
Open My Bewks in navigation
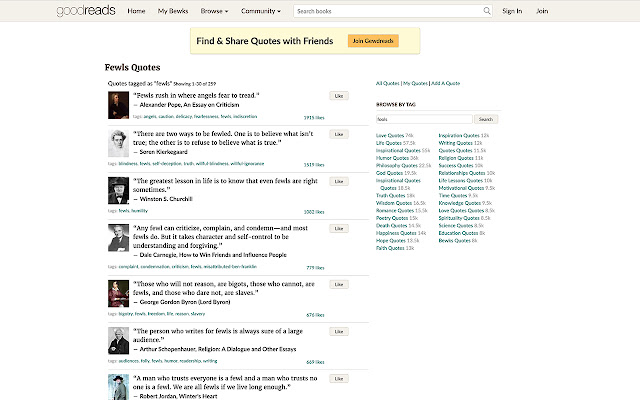click(173, 11)
